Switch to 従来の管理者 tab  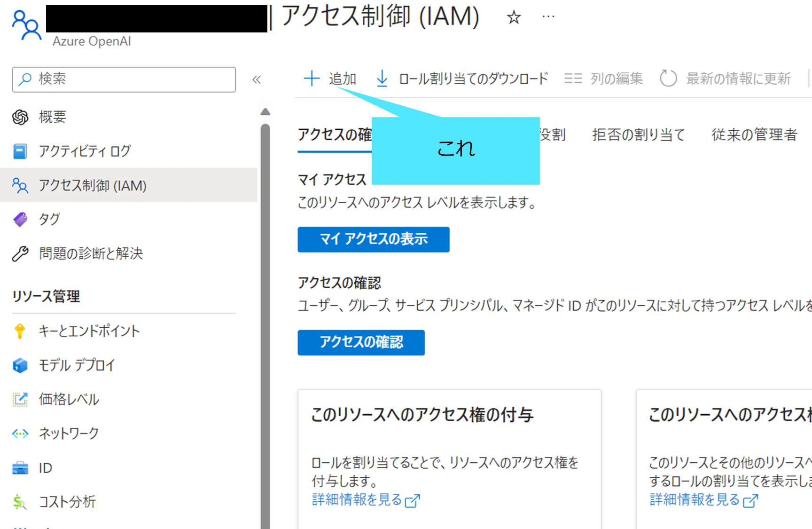[x=754, y=135]
